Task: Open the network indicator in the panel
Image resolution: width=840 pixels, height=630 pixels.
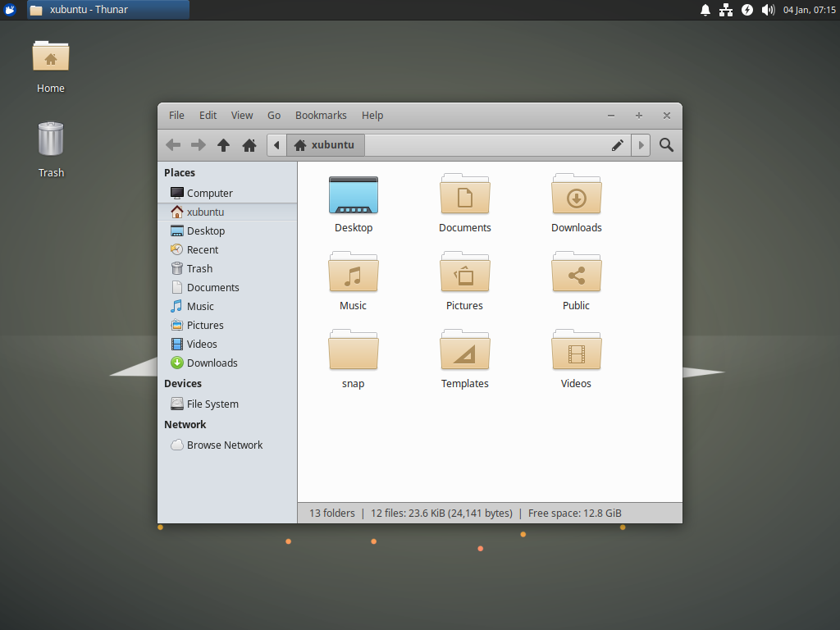Action: (x=725, y=10)
